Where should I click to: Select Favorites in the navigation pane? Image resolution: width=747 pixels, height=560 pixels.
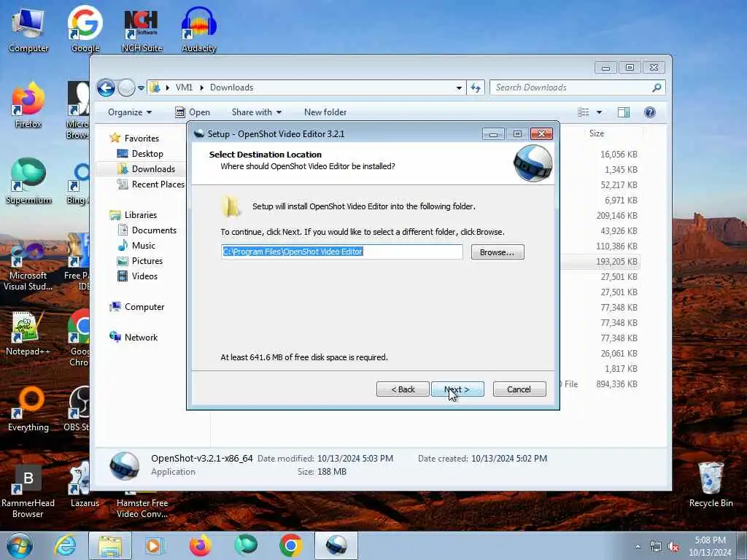click(142, 138)
